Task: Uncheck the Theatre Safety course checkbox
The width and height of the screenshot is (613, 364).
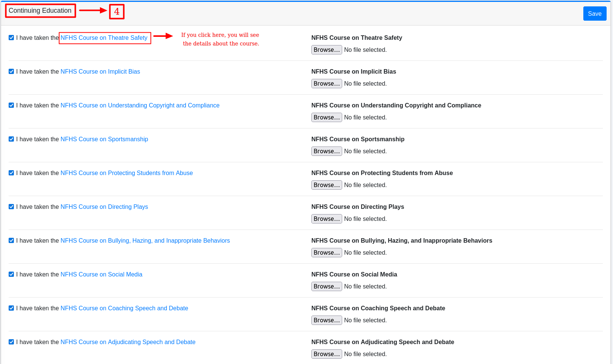Action: click(x=11, y=38)
